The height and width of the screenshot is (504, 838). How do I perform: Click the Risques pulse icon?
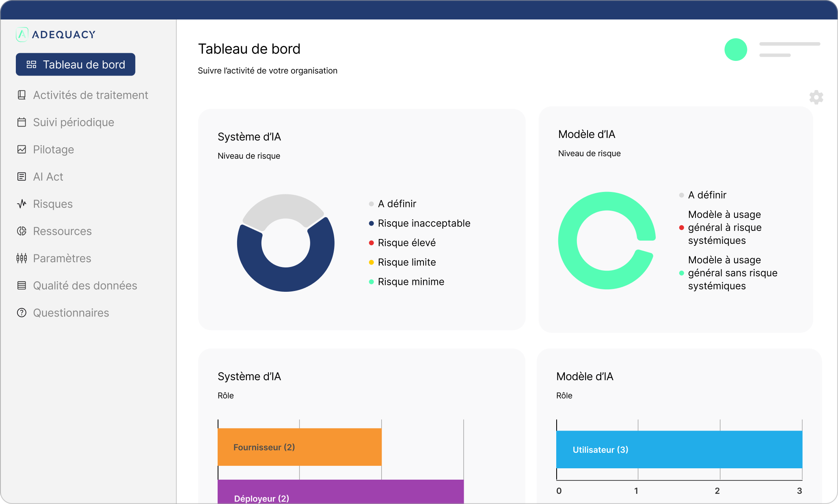[22, 204]
